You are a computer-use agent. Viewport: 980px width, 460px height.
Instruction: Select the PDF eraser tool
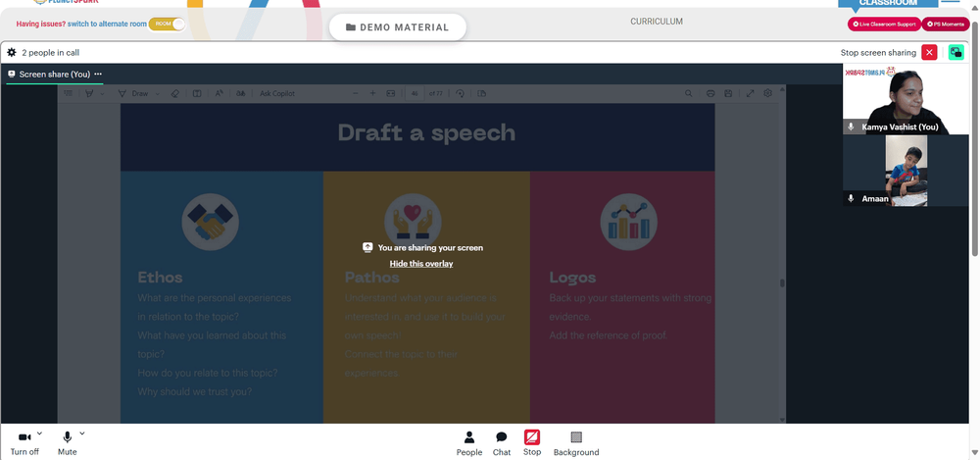pos(175,93)
